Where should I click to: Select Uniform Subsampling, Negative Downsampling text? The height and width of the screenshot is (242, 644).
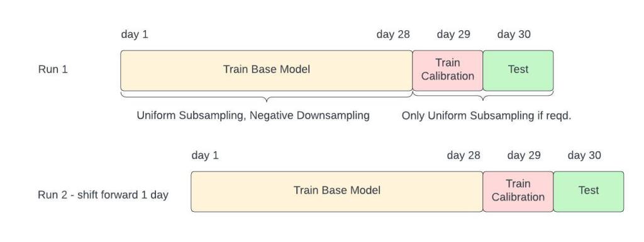coord(253,116)
